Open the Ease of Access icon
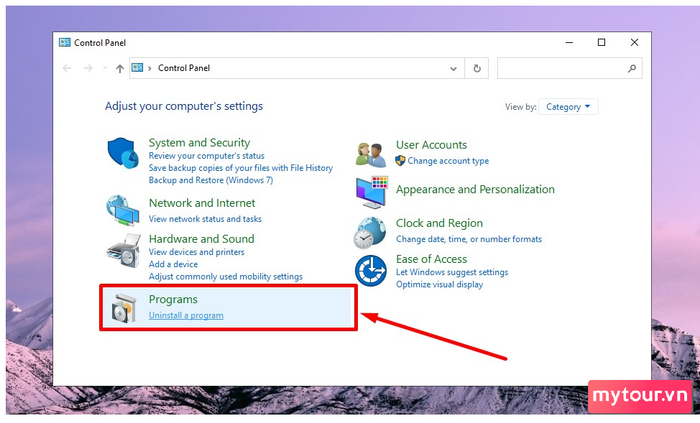Viewport: 700px width, 423px height. pyautogui.click(x=371, y=271)
